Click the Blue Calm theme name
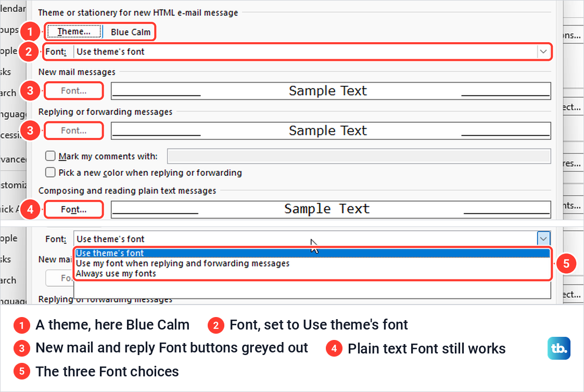Viewport: 584px width, 392px height. 130,32
